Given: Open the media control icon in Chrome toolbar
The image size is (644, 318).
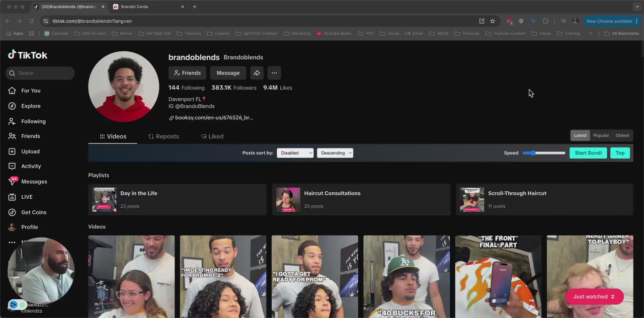Looking at the screenshot, I should [563, 21].
